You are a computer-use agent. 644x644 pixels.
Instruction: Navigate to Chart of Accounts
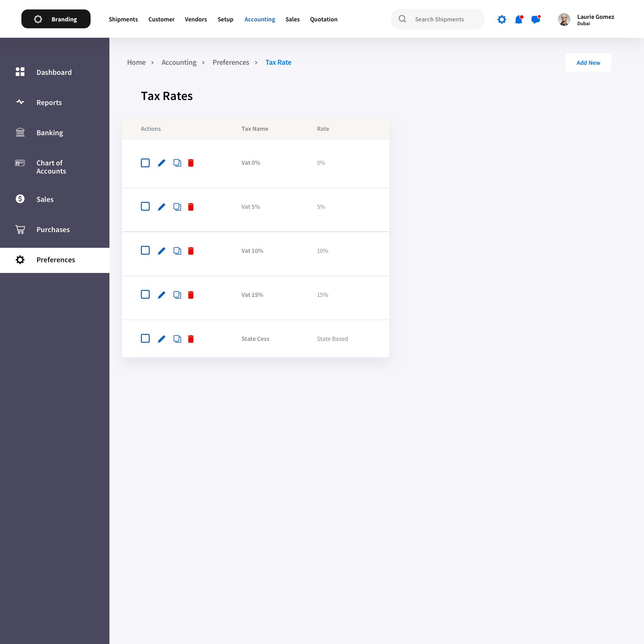pyautogui.click(x=51, y=167)
